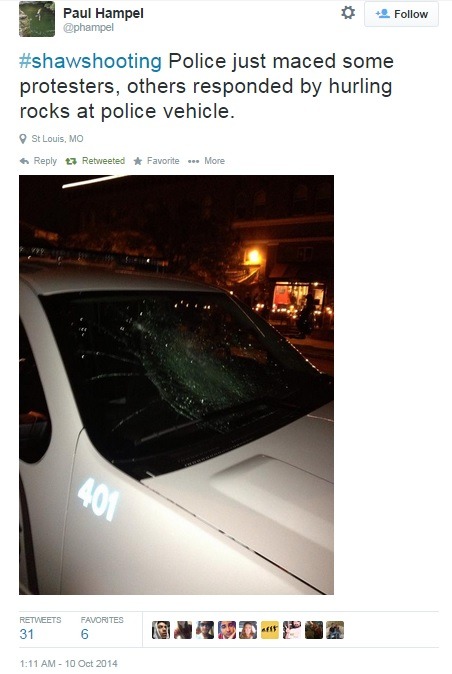Open the fourth retweeter avatar
Image resolution: width=452 pixels, height=674 pixels.
[226, 630]
